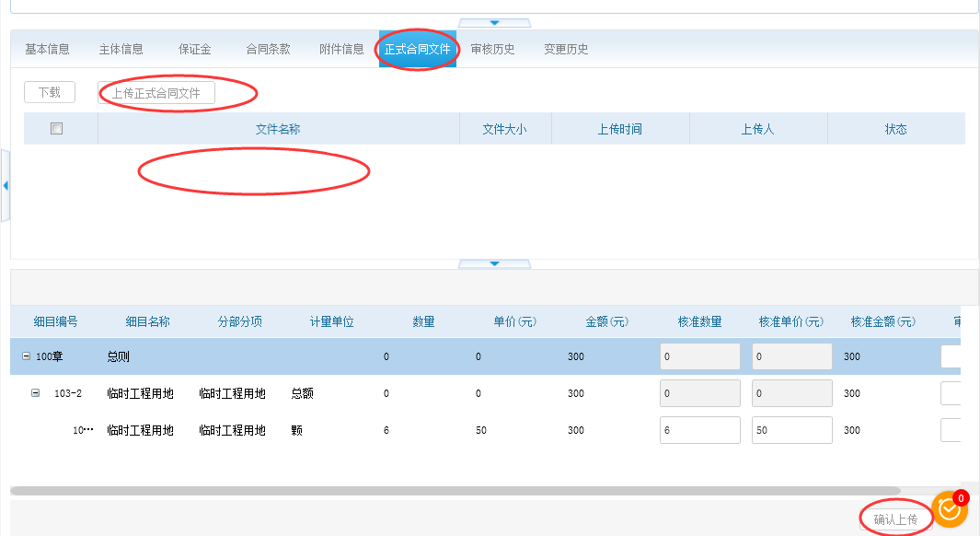The height and width of the screenshot is (536, 980).
Task: Select the 正式合同文件 tab
Action: tap(418, 50)
